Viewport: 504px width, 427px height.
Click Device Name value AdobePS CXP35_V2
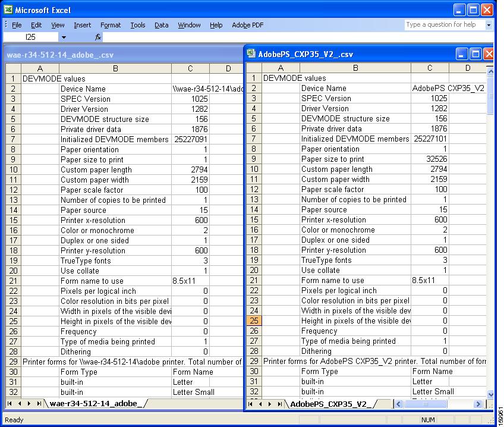pos(448,88)
